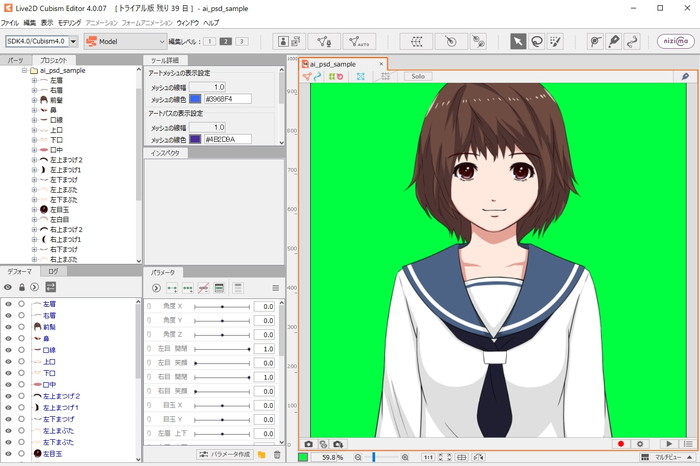This screenshot has width=700, height=466.
Task: Toggle the Solo button
Action: [418, 76]
